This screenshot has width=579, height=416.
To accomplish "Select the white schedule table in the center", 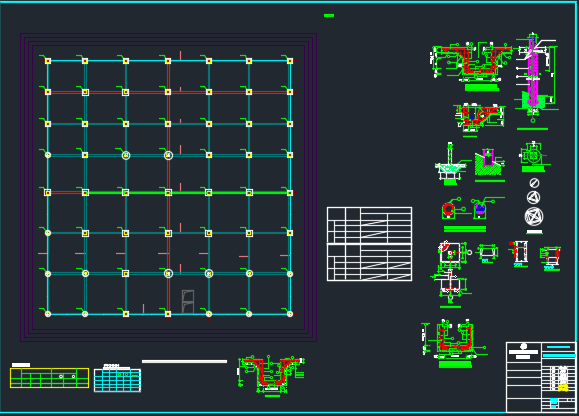I will tap(369, 244).
